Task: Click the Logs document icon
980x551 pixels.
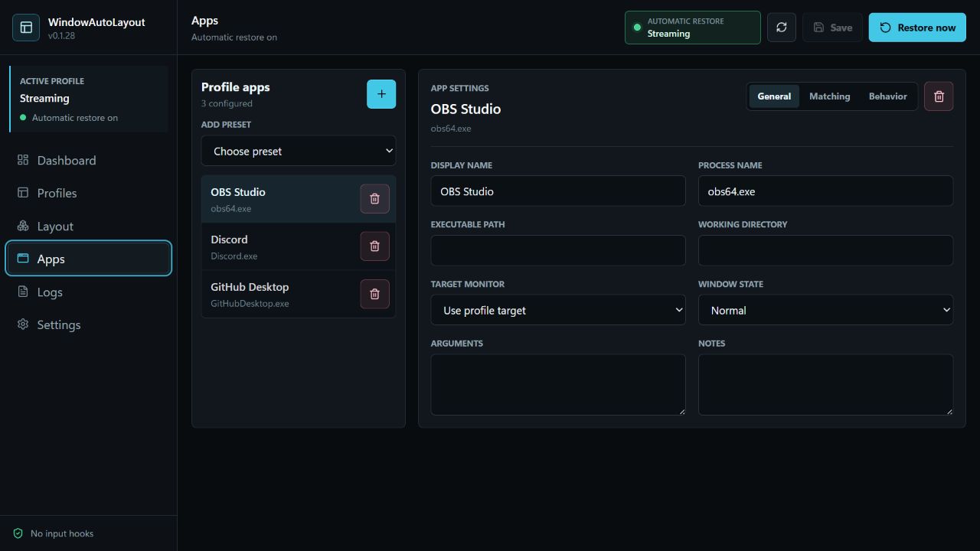Action: (23, 292)
